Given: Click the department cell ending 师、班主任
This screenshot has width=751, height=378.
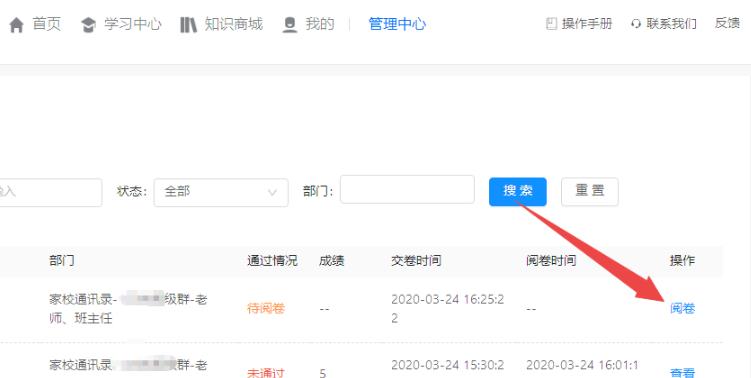Looking at the screenshot, I should pyautogui.click(x=128, y=309).
